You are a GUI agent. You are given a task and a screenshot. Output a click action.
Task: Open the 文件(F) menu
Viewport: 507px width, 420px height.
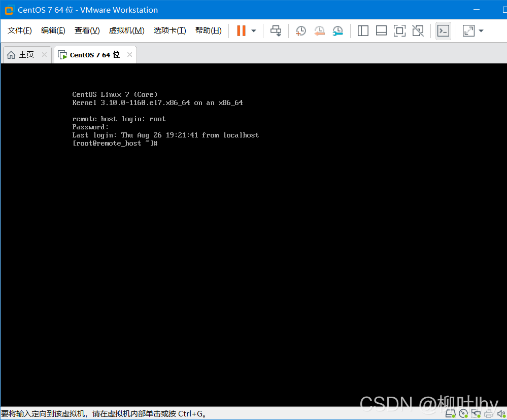(x=19, y=30)
